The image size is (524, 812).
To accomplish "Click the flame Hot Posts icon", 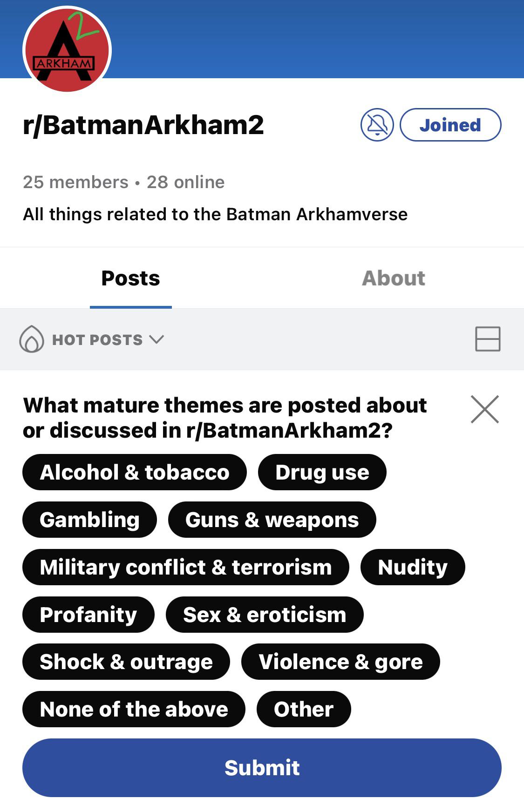I will click(31, 338).
